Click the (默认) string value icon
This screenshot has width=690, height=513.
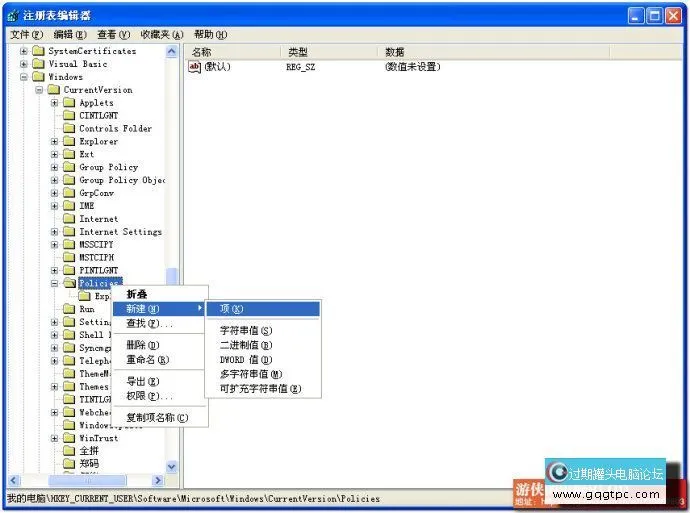[x=194, y=66]
